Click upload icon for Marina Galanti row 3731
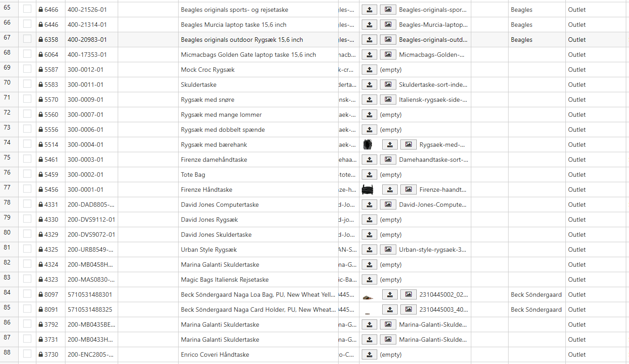Screen dimensions: 629x364 pyautogui.click(x=369, y=339)
